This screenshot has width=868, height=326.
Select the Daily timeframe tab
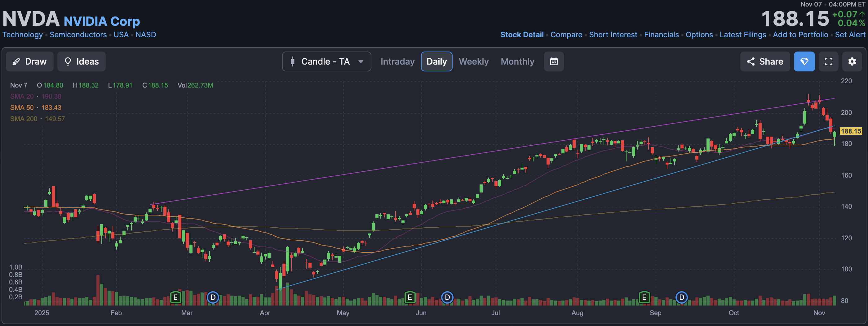[x=436, y=61]
